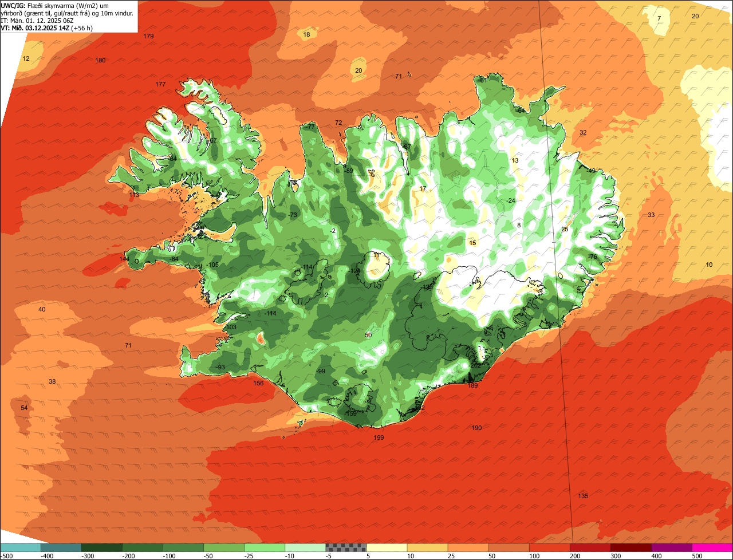Click the value 7 in the northeast corner
Screen dimensions: 733x560
[659, 18]
